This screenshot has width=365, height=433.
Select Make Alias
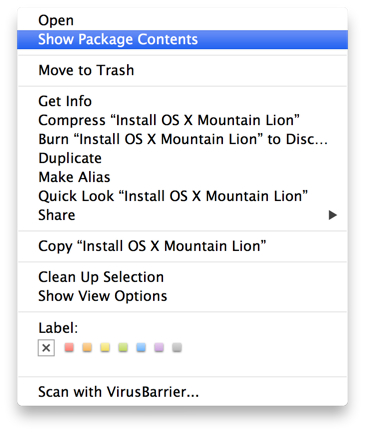182,177
